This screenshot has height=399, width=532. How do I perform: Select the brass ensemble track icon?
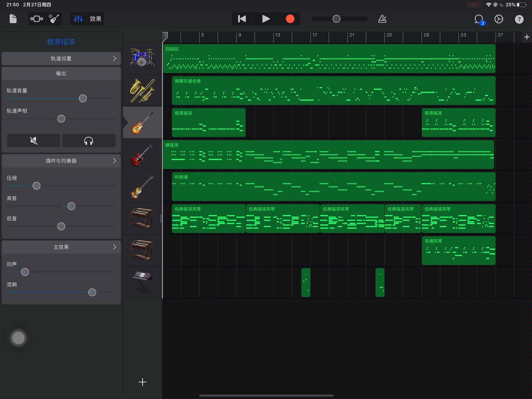coord(142,90)
